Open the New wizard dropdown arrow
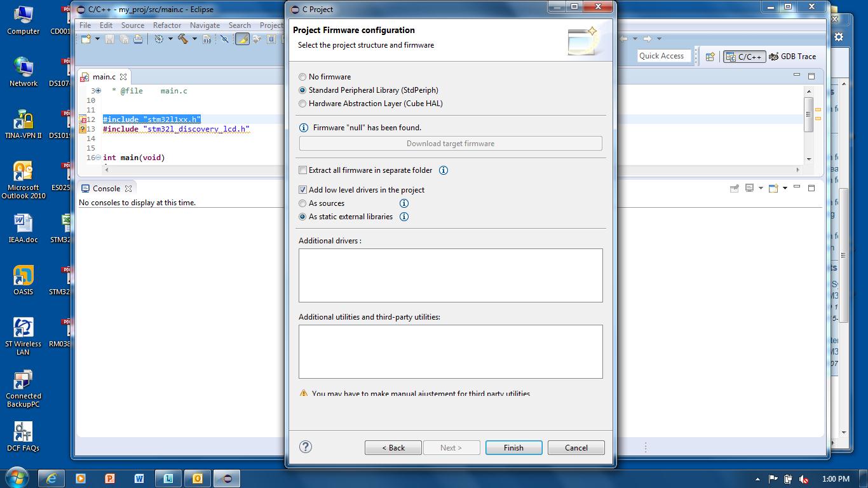The height and width of the screenshot is (488, 868). point(97,39)
